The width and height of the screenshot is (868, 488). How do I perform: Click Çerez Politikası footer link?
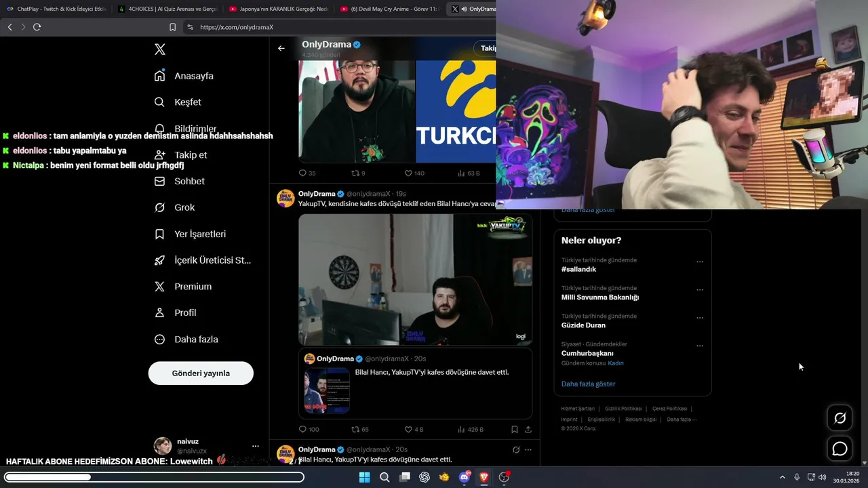tap(669, 409)
